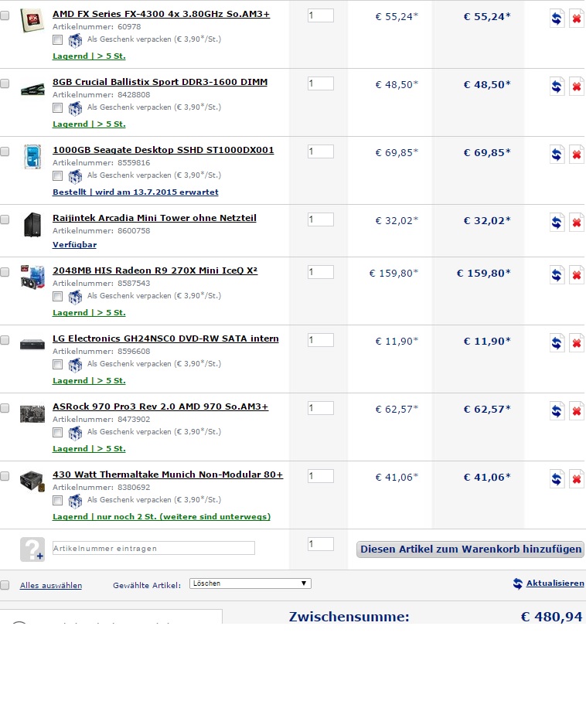Tick gift-wrap checkbox for AMD FX-4300
Viewport: 586px width, 728px height.
point(57,40)
